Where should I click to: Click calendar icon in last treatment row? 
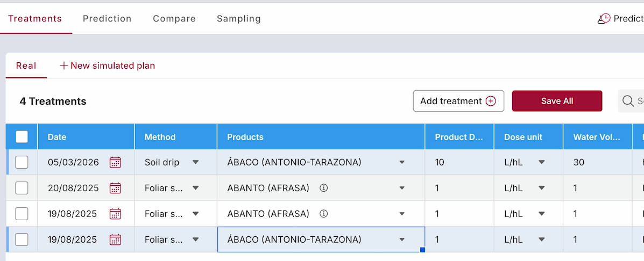click(115, 240)
